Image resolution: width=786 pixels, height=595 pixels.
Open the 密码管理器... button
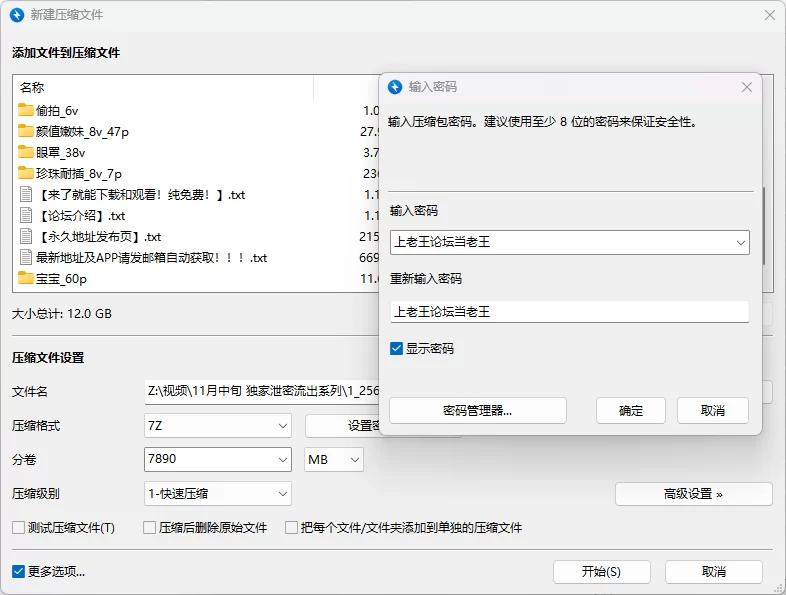tap(477, 410)
